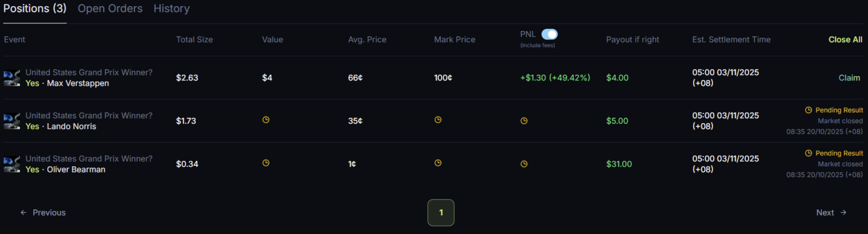
Task: Claim the Max Verstappen position payout
Action: click(849, 78)
